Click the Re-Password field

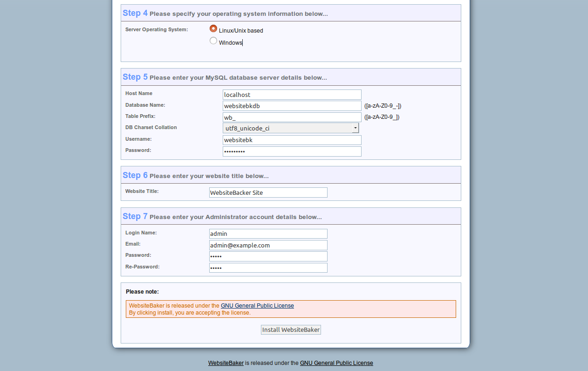pos(268,268)
